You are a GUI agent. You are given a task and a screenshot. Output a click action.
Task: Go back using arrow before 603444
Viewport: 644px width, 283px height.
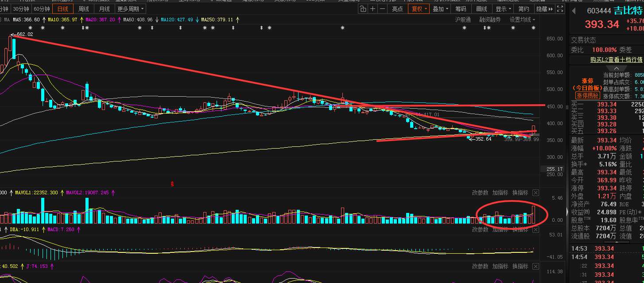tap(574, 11)
